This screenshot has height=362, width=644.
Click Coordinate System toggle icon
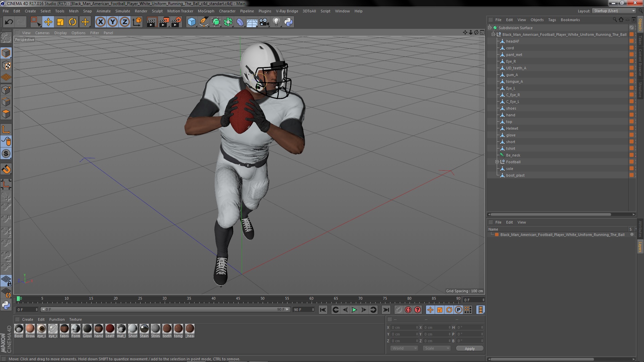[137, 22]
